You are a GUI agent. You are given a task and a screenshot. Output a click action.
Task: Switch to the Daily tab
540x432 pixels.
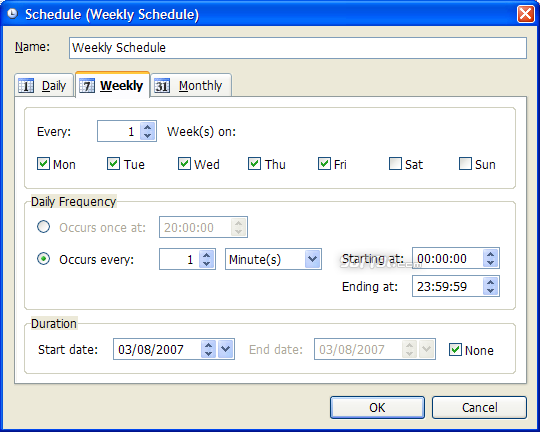coord(44,85)
